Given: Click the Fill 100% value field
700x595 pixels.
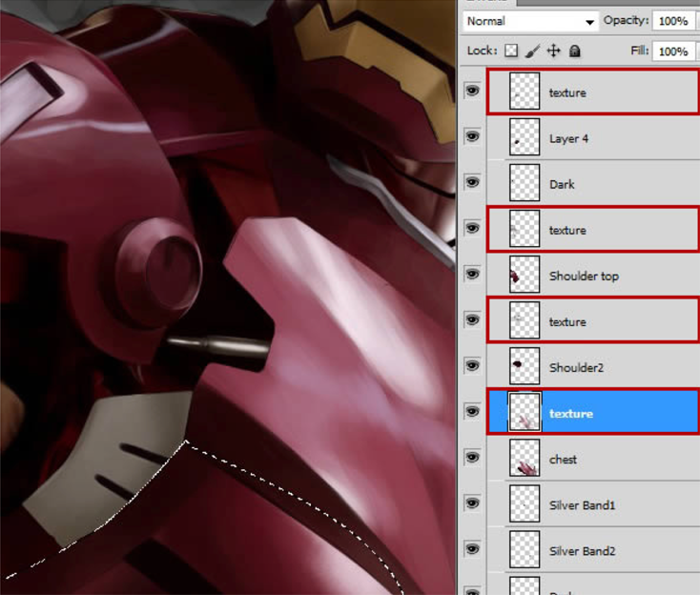Looking at the screenshot, I should 673,51.
